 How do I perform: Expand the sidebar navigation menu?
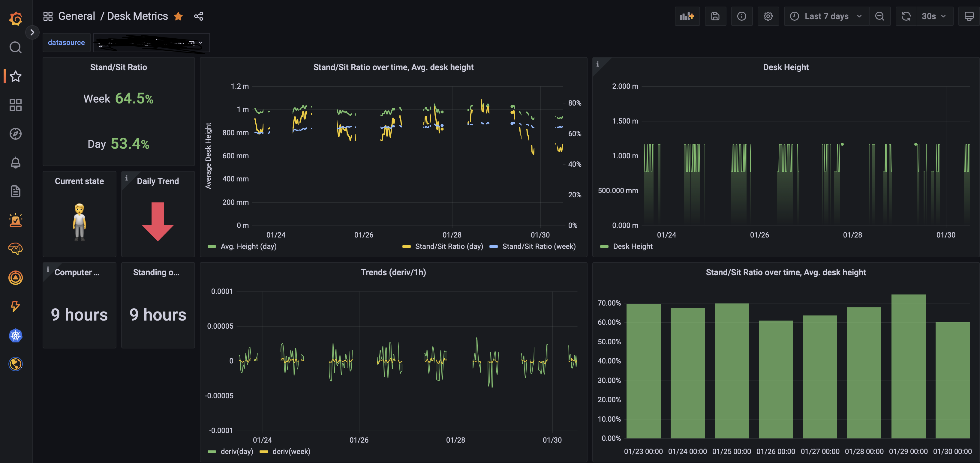(x=32, y=32)
